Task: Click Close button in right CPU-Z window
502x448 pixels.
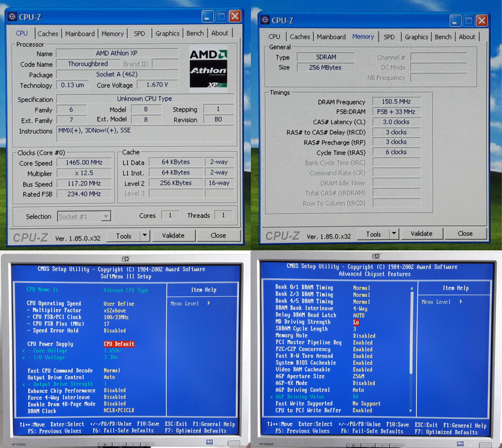Action: (x=465, y=234)
